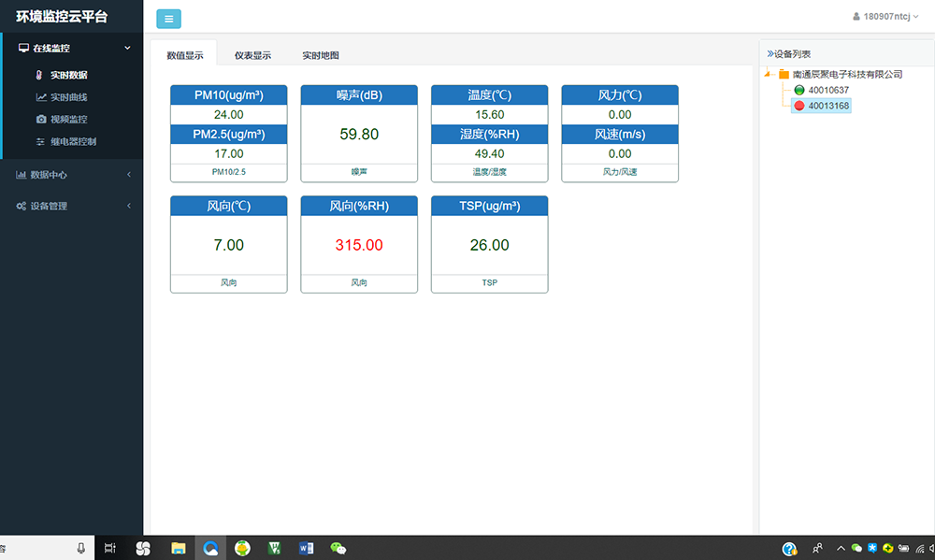The height and width of the screenshot is (560, 935).
Task: Click the noise value 59.80
Action: tap(359, 135)
